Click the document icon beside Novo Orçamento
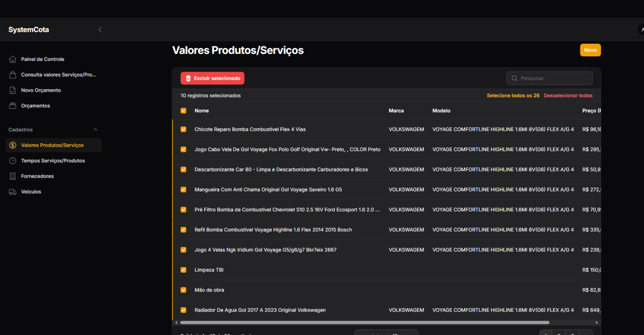Viewport: 644px width, 335px height. coord(13,90)
